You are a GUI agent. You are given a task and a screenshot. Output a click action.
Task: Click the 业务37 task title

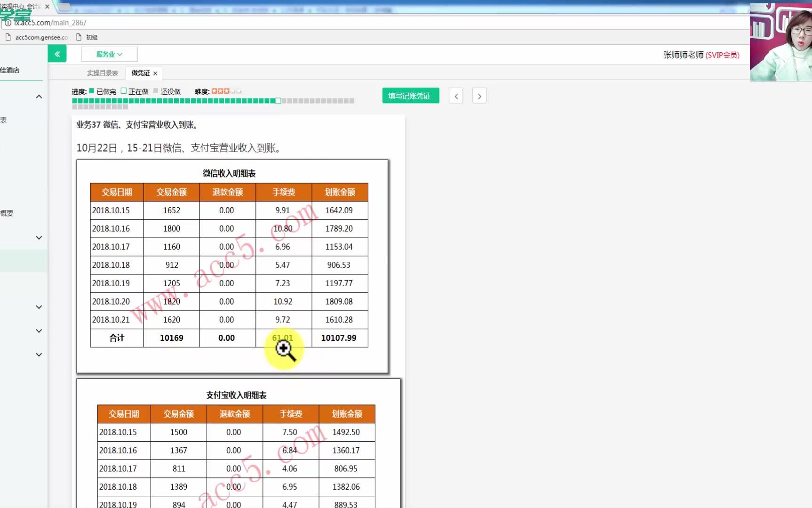(138, 125)
